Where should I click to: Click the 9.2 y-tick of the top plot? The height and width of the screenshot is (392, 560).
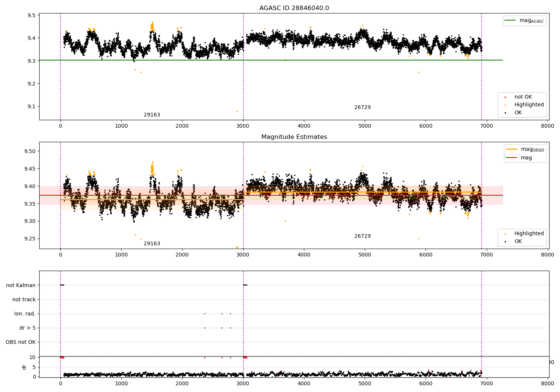coord(32,84)
